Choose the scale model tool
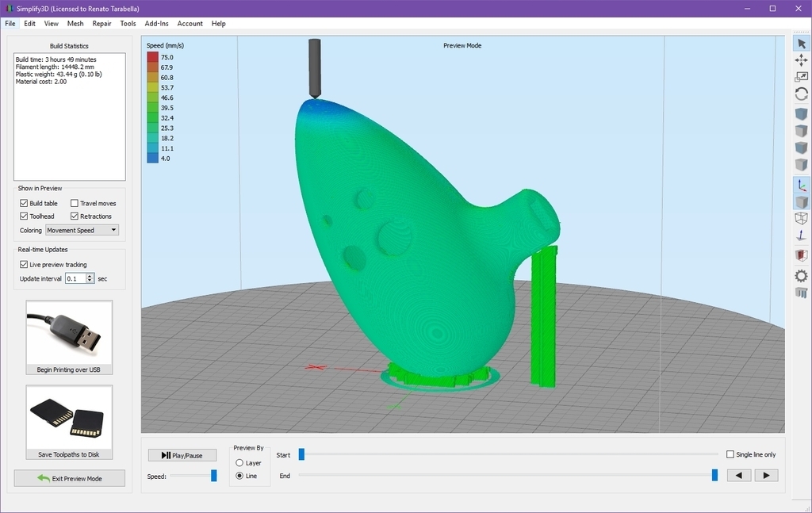812x513 pixels. [801, 77]
